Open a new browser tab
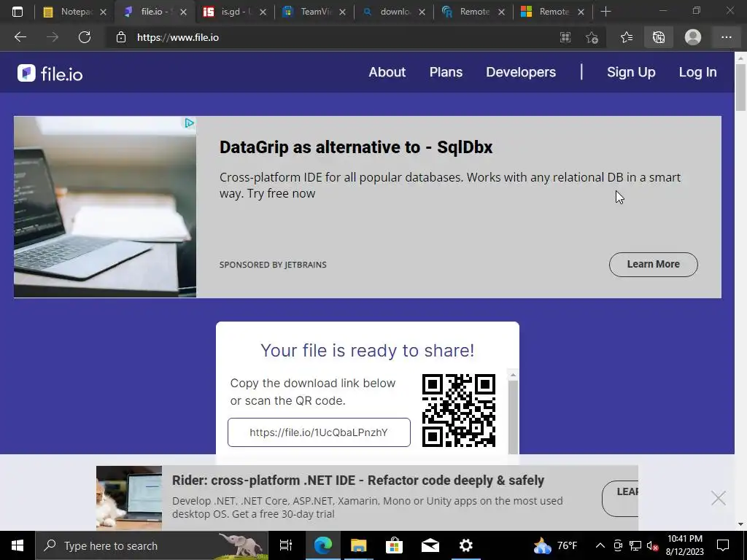 coord(605,12)
